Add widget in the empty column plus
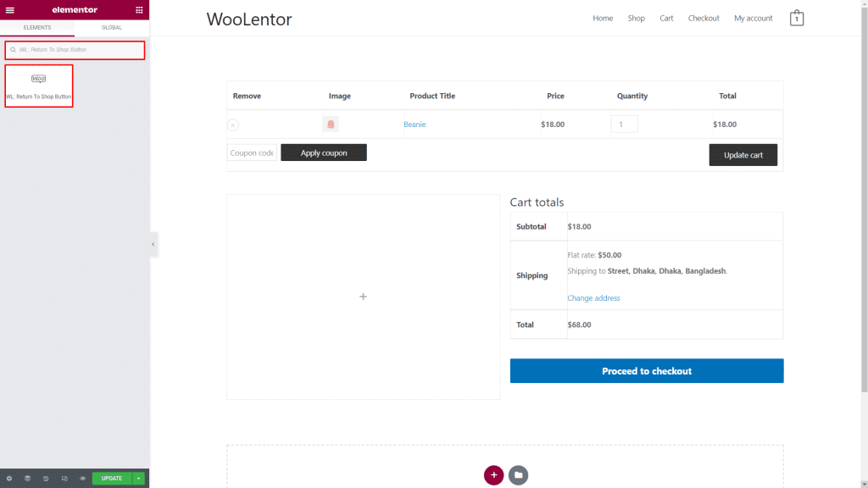 coord(363,297)
